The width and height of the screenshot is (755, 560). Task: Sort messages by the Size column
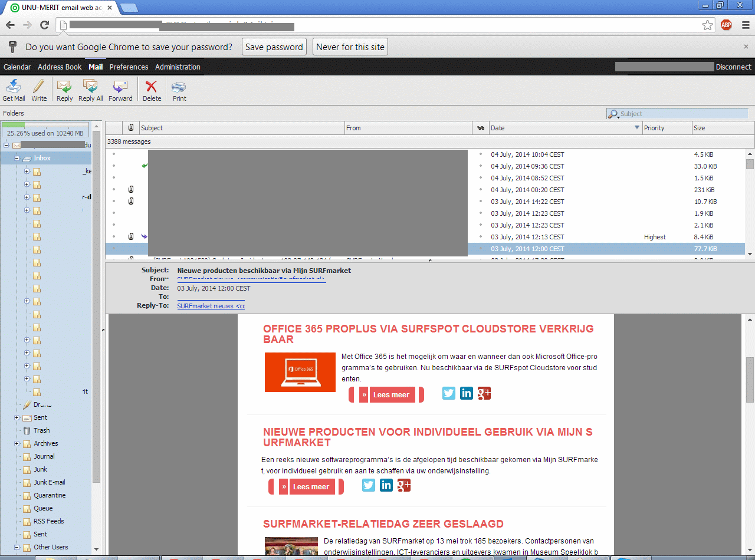pos(723,128)
